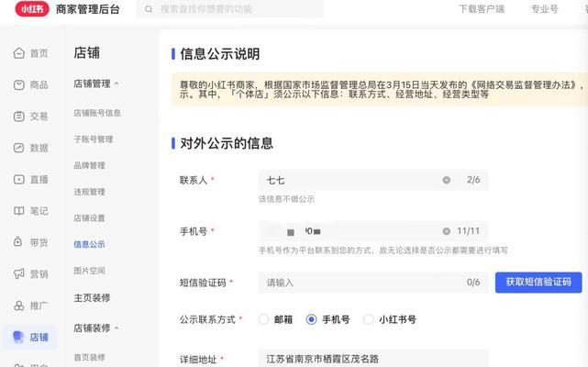The height and width of the screenshot is (367, 588).
Task: Click 获取短信验证码 button
Action: point(538,283)
